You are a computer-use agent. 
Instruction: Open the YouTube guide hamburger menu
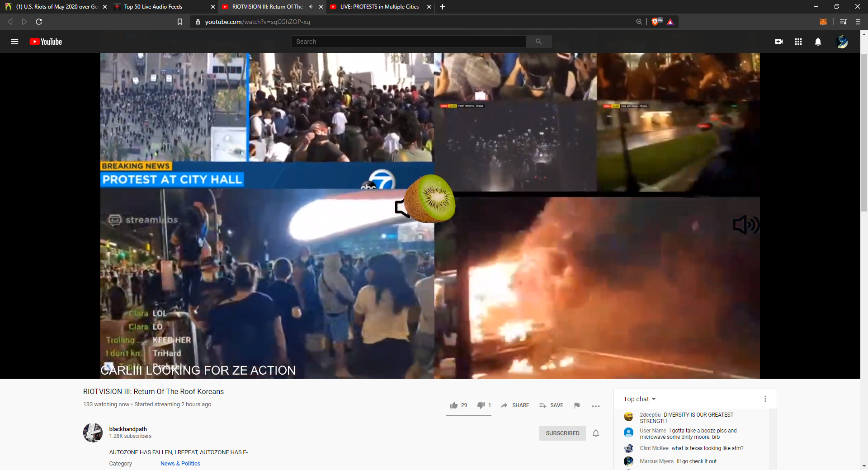(14, 42)
